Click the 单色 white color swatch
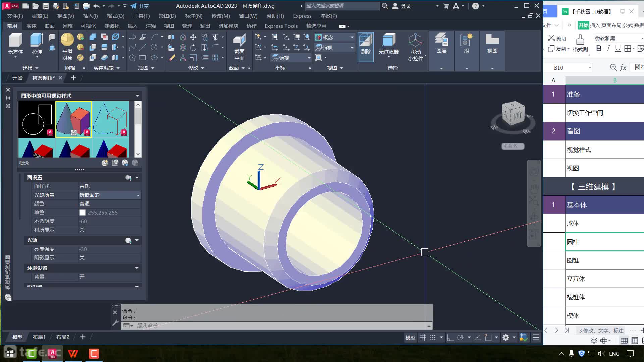Screen dimensions: 644x362 pyautogui.click(x=82, y=213)
